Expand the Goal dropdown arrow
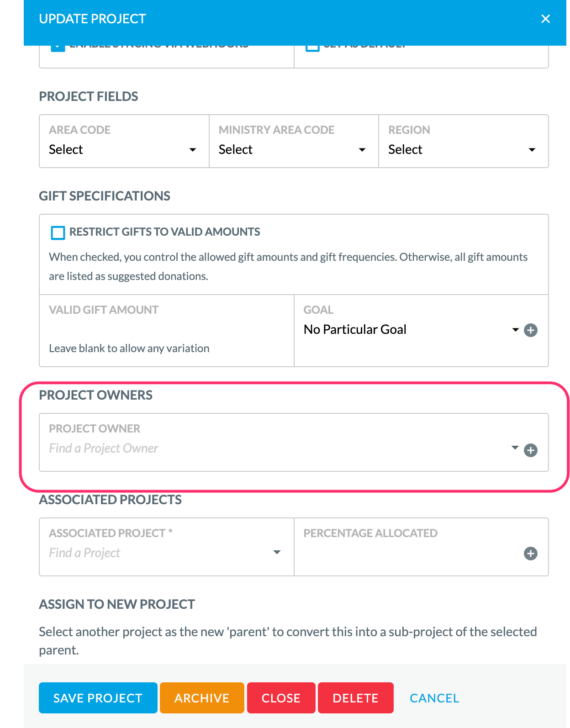This screenshot has height=728, width=570. click(x=515, y=329)
